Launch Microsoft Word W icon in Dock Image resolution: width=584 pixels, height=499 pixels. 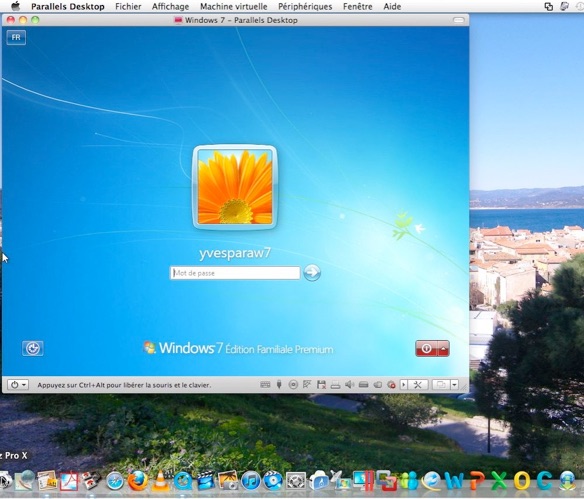click(x=454, y=481)
